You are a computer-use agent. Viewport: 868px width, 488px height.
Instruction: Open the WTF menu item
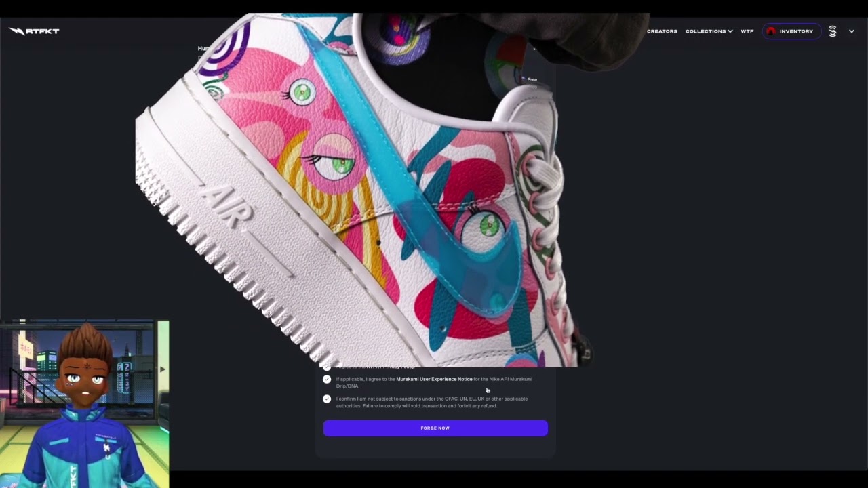tap(747, 31)
